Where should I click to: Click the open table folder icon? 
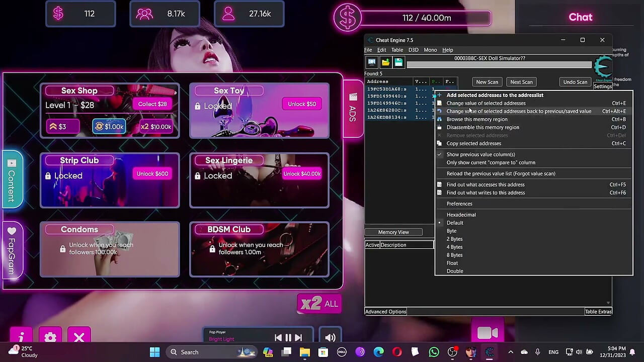coord(385,62)
